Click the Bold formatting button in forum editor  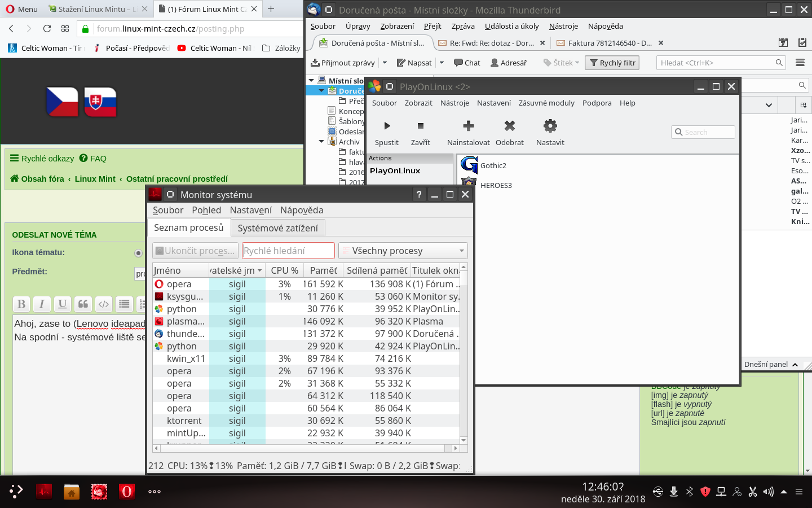21,304
